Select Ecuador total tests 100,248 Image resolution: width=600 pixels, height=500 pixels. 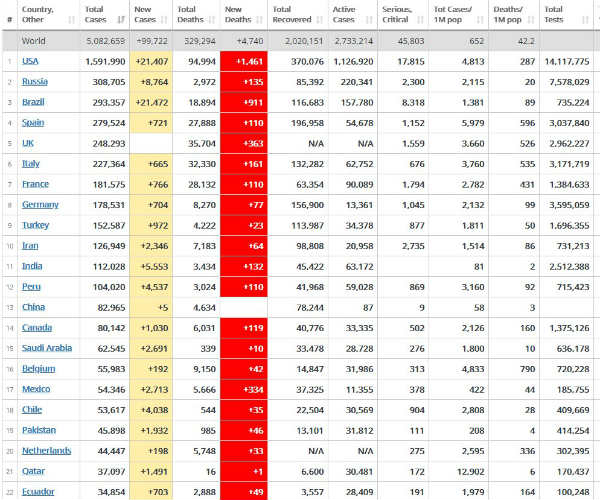[573, 492]
